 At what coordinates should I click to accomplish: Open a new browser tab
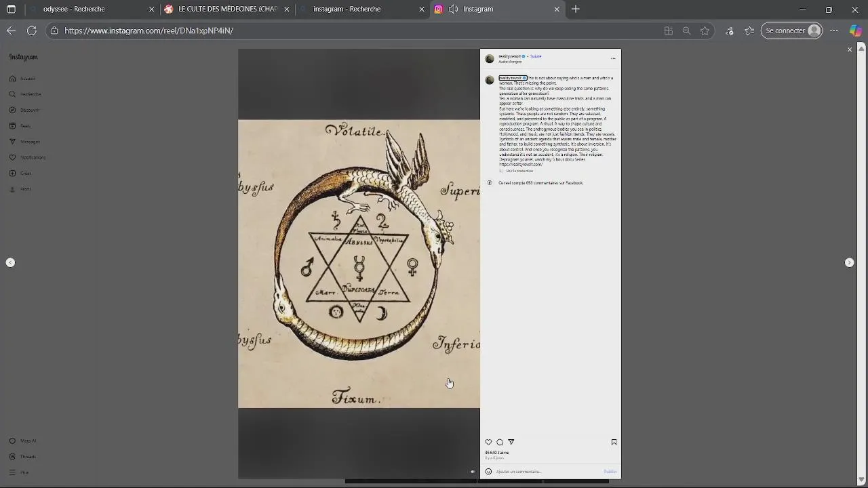tap(576, 9)
